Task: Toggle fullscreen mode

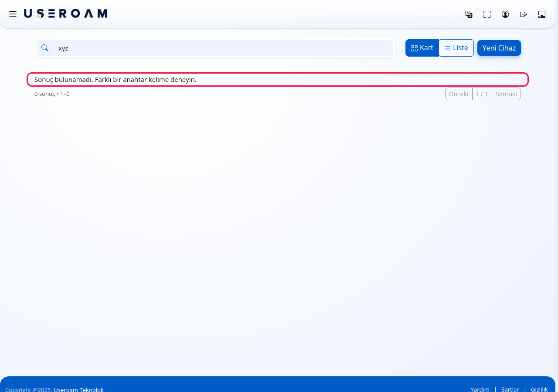Action: click(x=487, y=14)
